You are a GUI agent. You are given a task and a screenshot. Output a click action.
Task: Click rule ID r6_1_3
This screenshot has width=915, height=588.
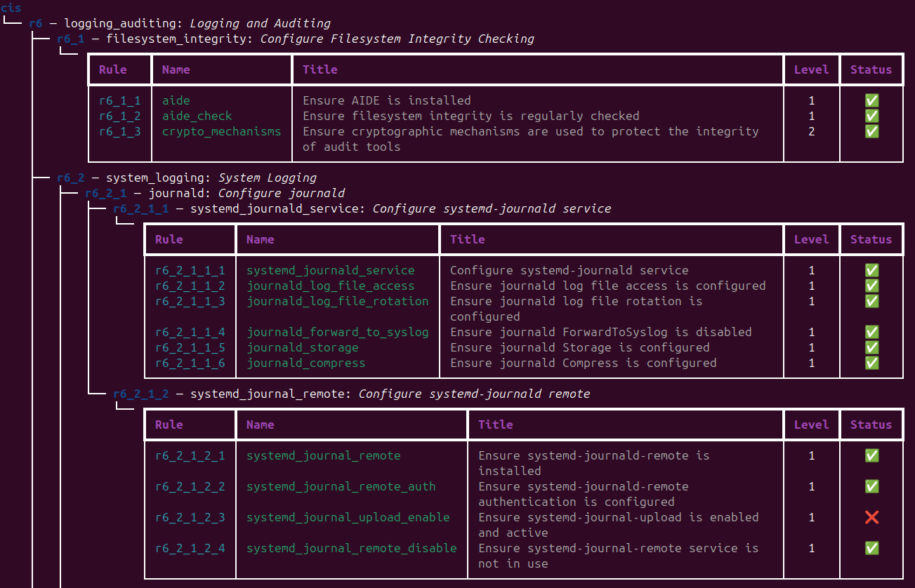(120, 131)
